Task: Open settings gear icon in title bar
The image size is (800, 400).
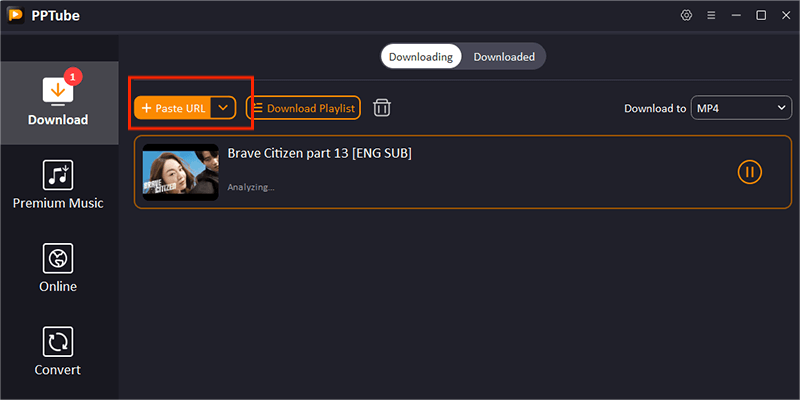Action: click(686, 15)
